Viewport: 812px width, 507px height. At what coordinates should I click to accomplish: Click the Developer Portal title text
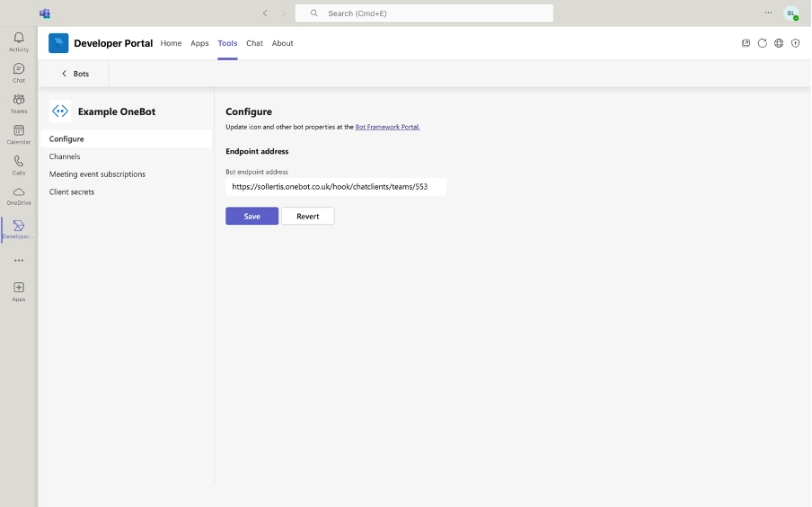(x=113, y=43)
